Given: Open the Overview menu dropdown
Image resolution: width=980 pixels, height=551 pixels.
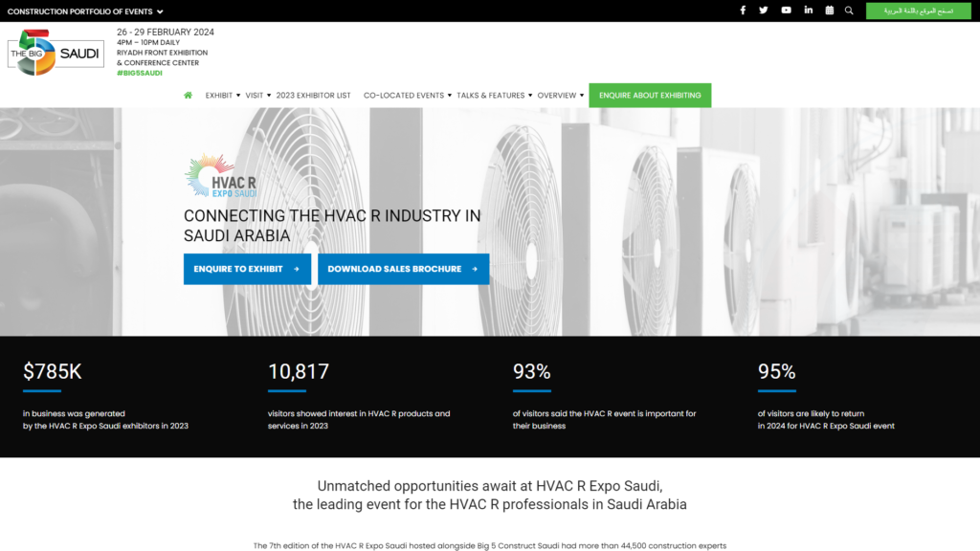Looking at the screenshot, I should pyautogui.click(x=561, y=95).
